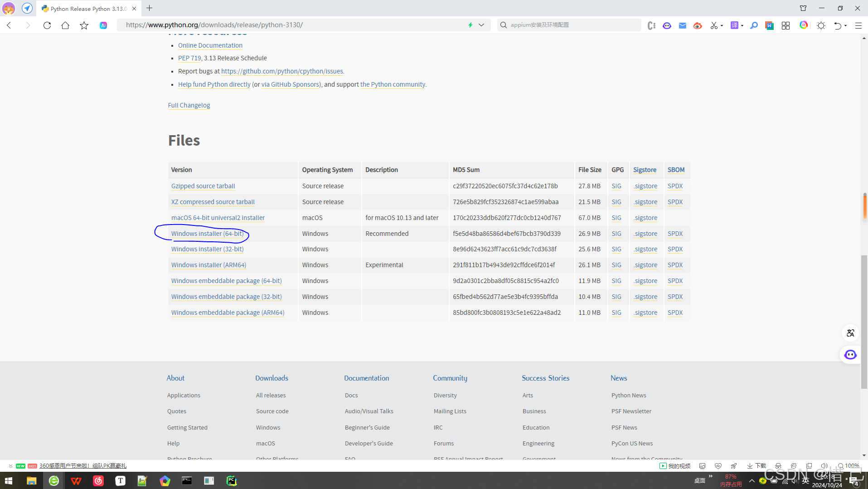Image resolution: width=868 pixels, height=489 pixels.
Task: Open the browser home page
Action: point(65,25)
